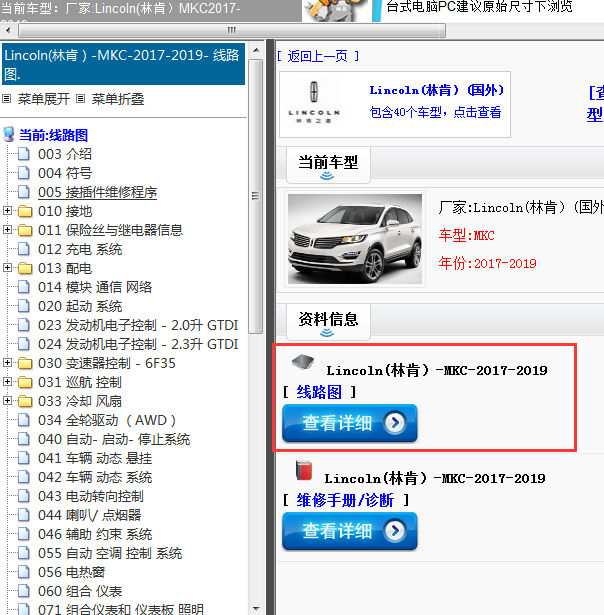The image size is (604, 615).
Task: Click folder icon for 033 冷却 风扇
Action: [x=25, y=401]
